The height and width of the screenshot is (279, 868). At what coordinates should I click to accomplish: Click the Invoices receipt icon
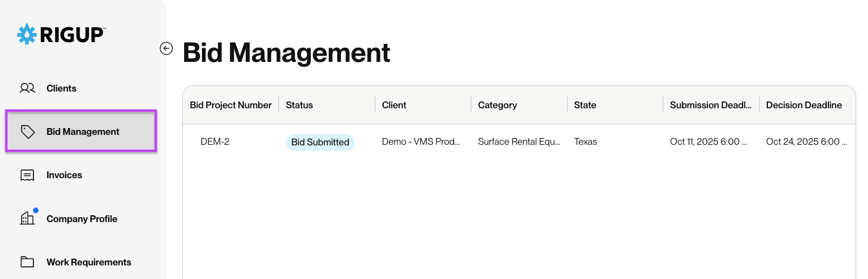point(27,175)
